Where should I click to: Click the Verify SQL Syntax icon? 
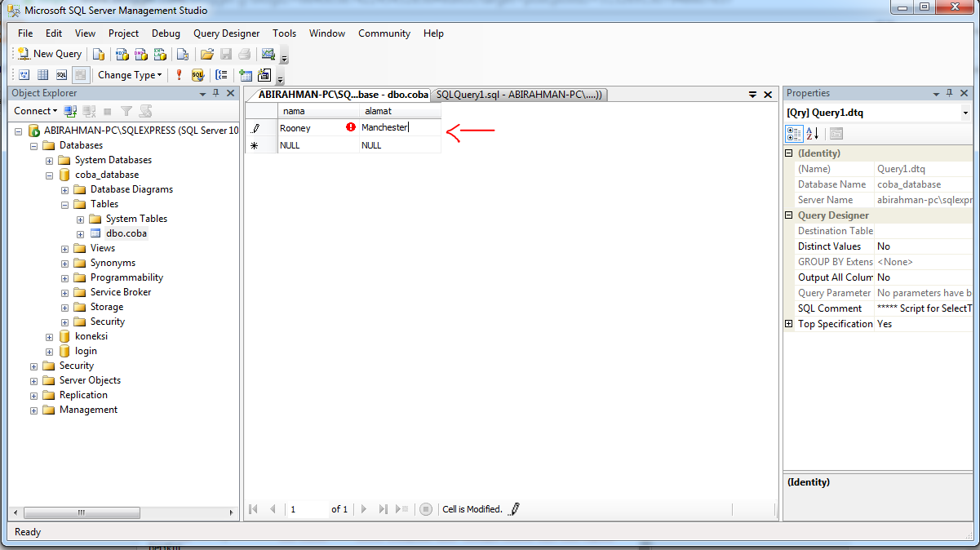point(197,74)
